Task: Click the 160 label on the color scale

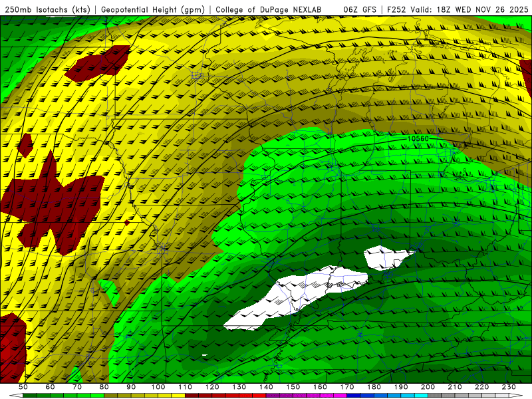Action: (321, 387)
